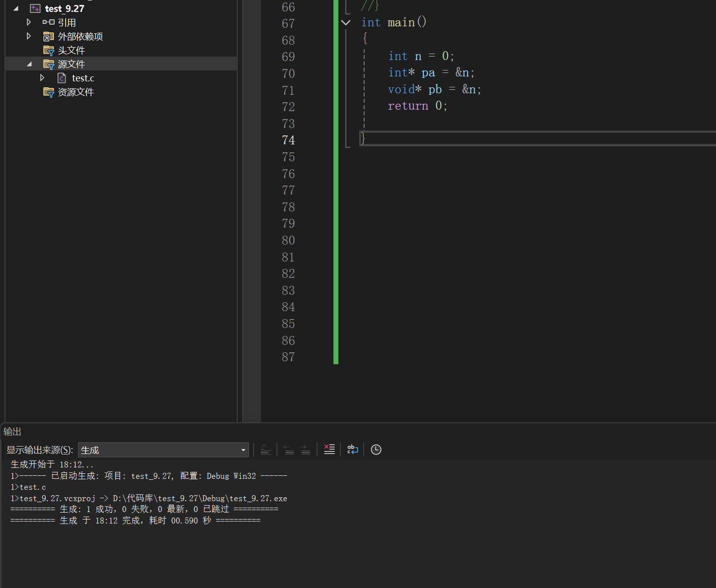Viewport: 716px width, 588px height.
Task: Click line number 74 in gutter
Action: pyautogui.click(x=288, y=140)
